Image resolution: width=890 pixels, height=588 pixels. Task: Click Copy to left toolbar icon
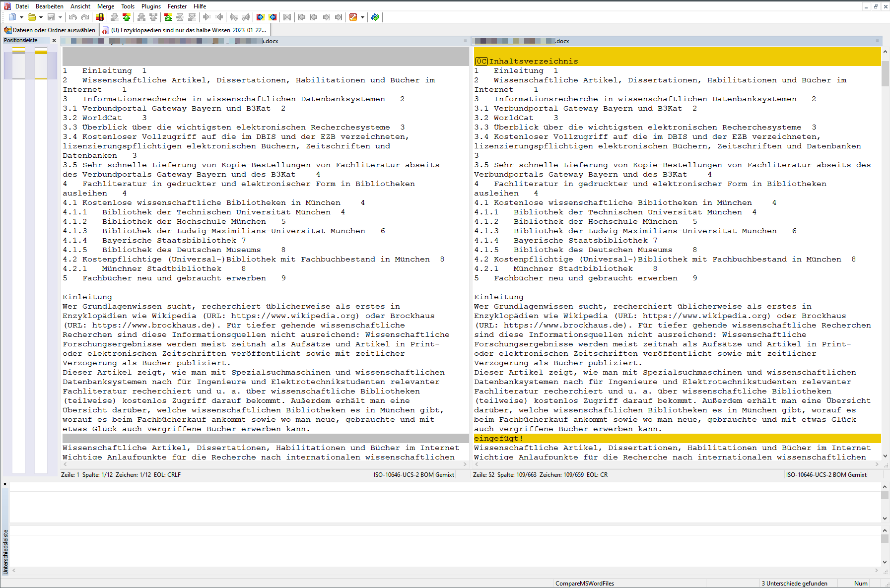click(219, 17)
